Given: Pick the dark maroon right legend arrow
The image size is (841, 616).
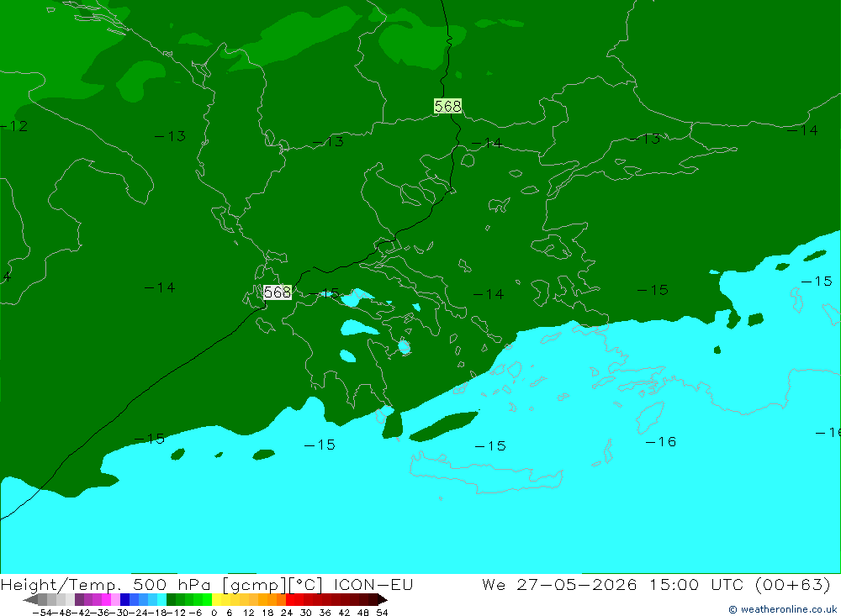Looking at the screenshot, I should pos(383,600).
